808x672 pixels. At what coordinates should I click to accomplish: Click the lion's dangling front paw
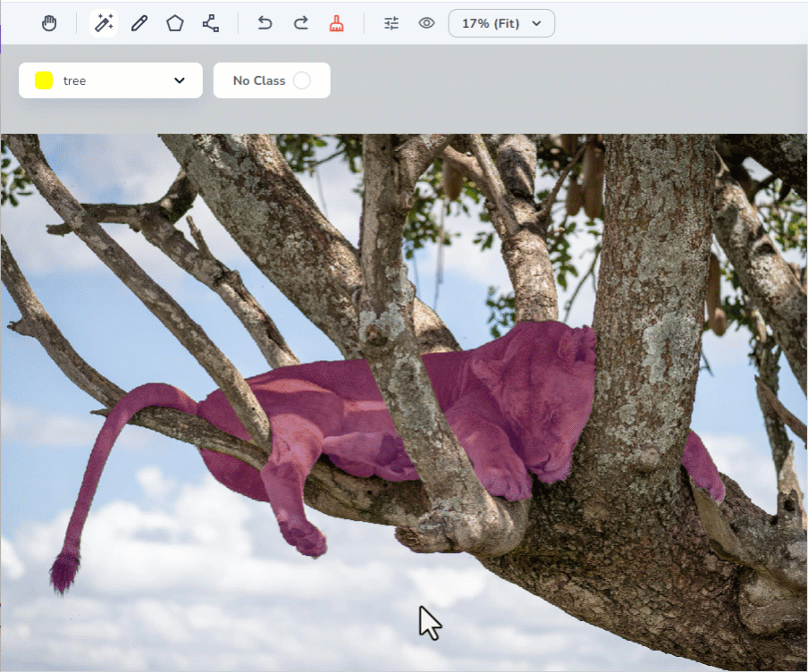point(302,534)
